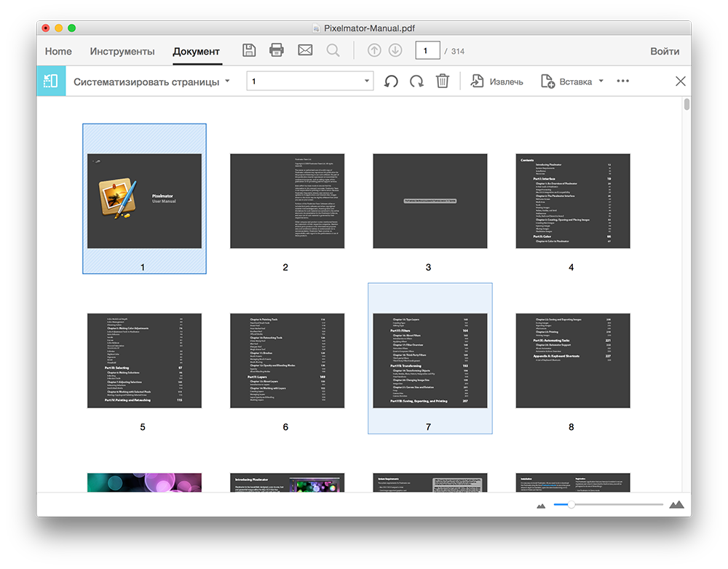Image resolution: width=728 pixels, height=569 pixels.
Task: Click the large thumbnails mountain icon
Action: click(x=676, y=504)
